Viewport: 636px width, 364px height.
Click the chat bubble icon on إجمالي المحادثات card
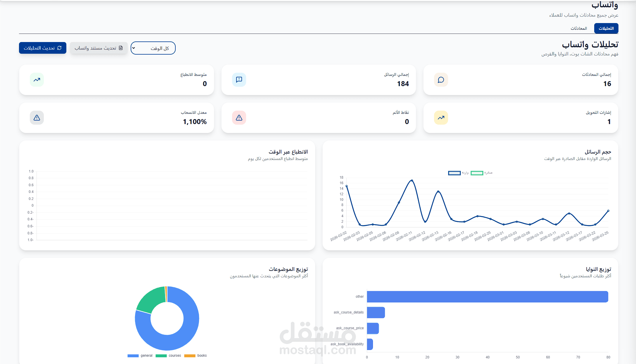tap(440, 80)
